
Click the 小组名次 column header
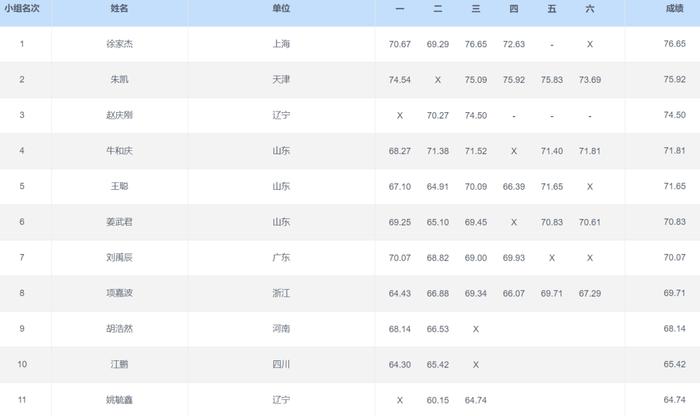22,8
